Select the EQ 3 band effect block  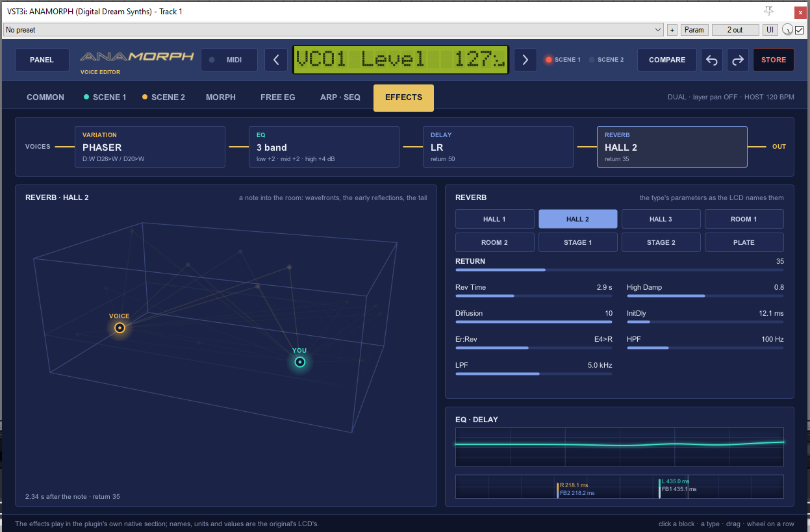point(324,147)
